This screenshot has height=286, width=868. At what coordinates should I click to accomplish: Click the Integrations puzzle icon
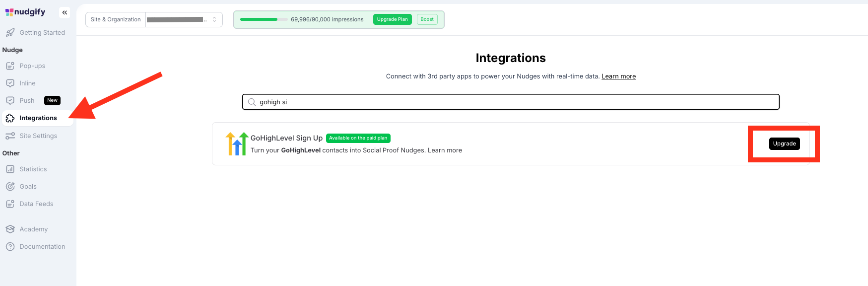click(x=10, y=118)
